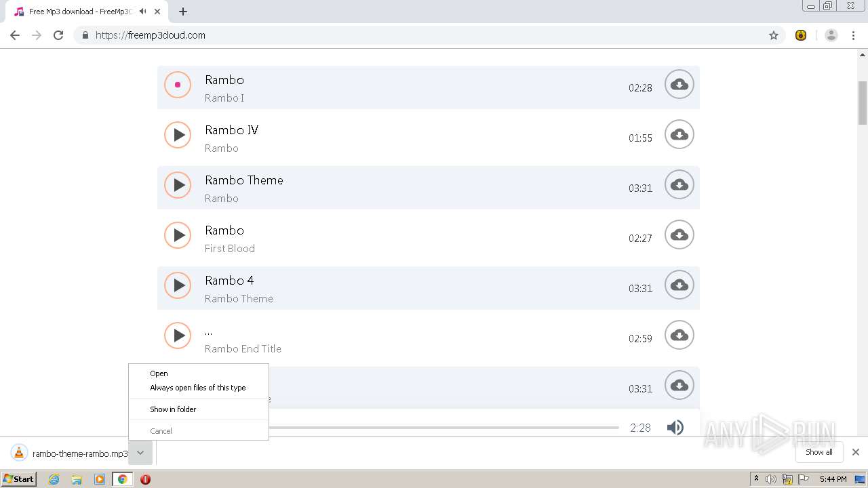Open the network tray icon

[787, 479]
